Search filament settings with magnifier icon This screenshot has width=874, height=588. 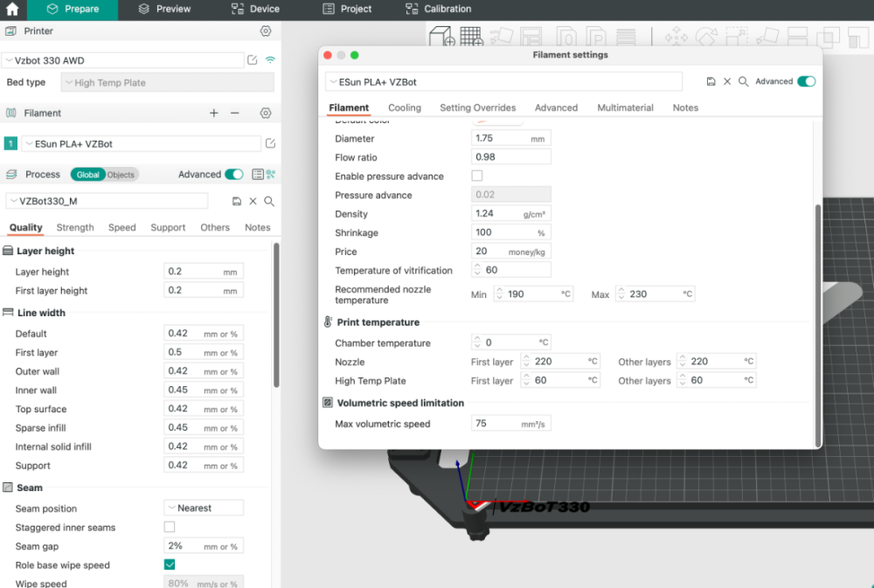tap(743, 81)
